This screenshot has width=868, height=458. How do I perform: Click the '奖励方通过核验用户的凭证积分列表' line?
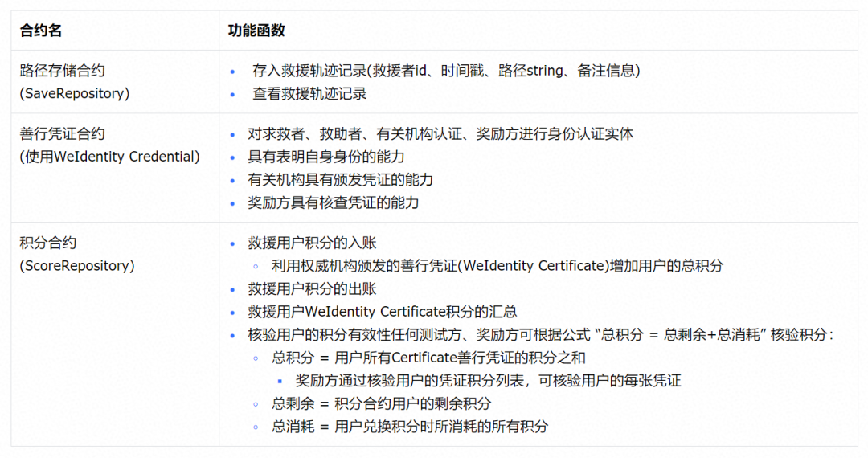tap(489, 381)
